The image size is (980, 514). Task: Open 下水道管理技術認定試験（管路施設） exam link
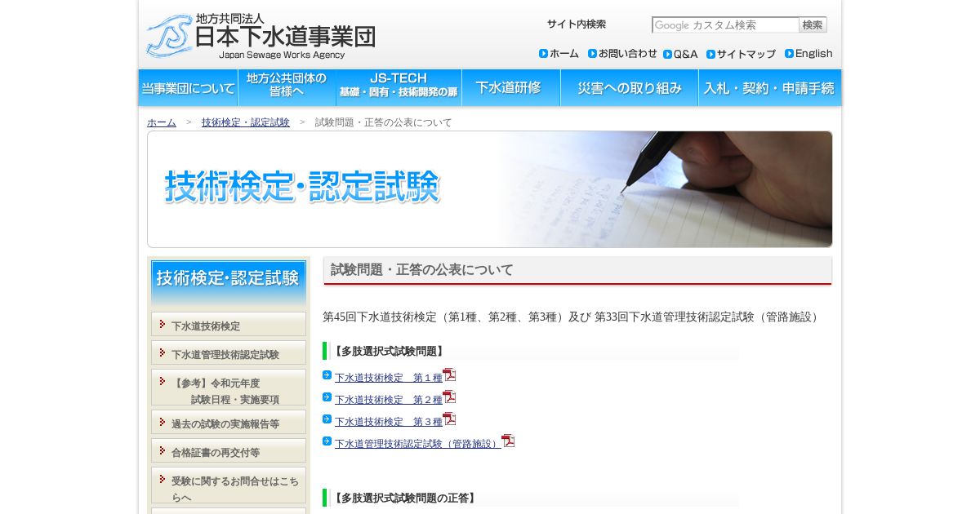417,444
